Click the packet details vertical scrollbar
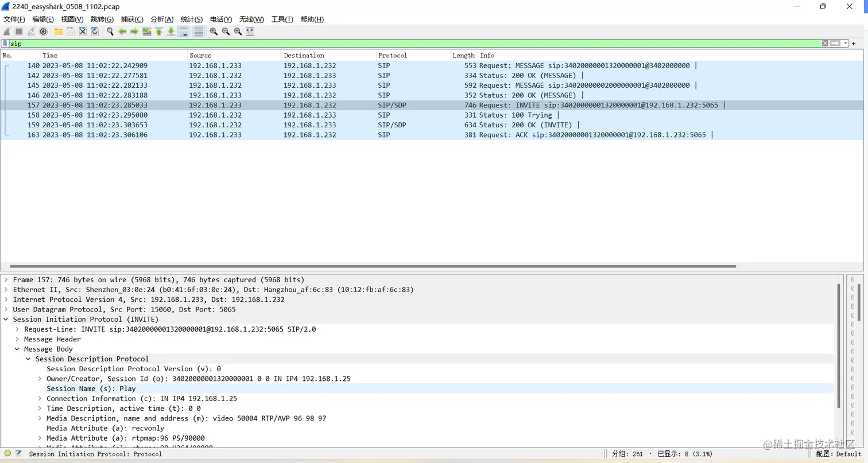 tap(839, 345)
